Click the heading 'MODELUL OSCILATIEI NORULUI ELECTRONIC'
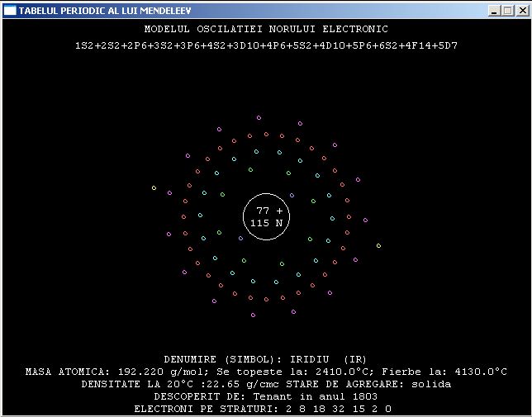Image resolution: width=532 pixels, height=417 pixels. 266,29
